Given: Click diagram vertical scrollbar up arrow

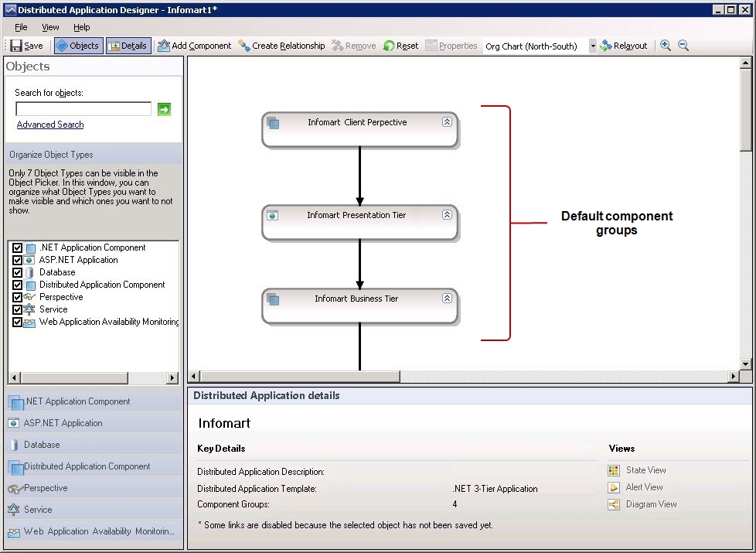Looking at the screenshot, I should [746, 63].
